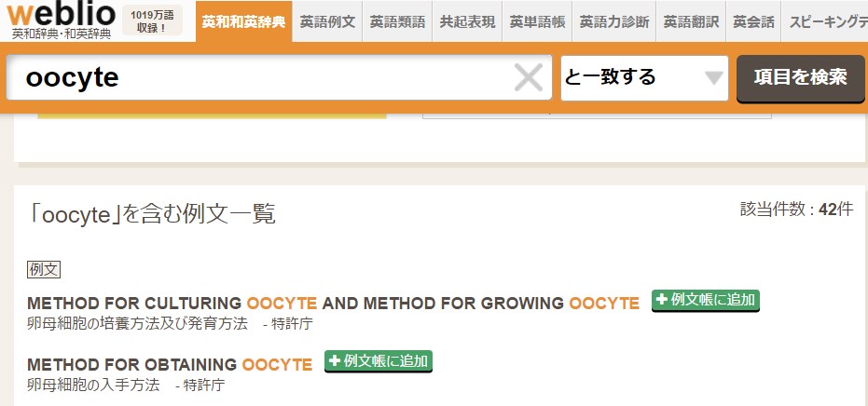Open the Weblio logo homepage
This screenshot has height=406, width=868.
click(x=61, y=14)
